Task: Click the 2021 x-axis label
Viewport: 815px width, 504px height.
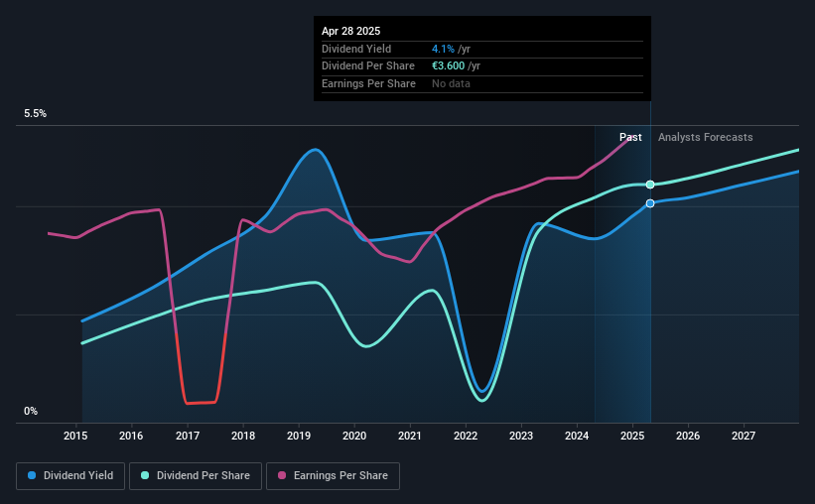Action: [x=410, y=436]
